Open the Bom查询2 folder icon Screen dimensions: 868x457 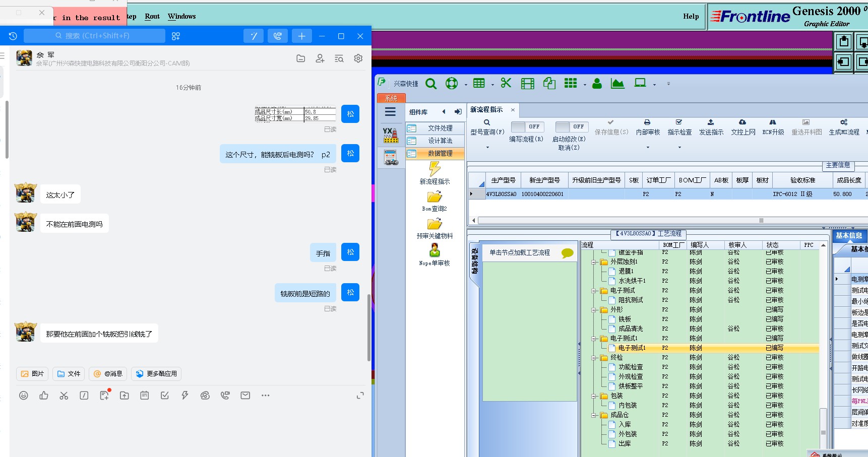tap(435, 197)
